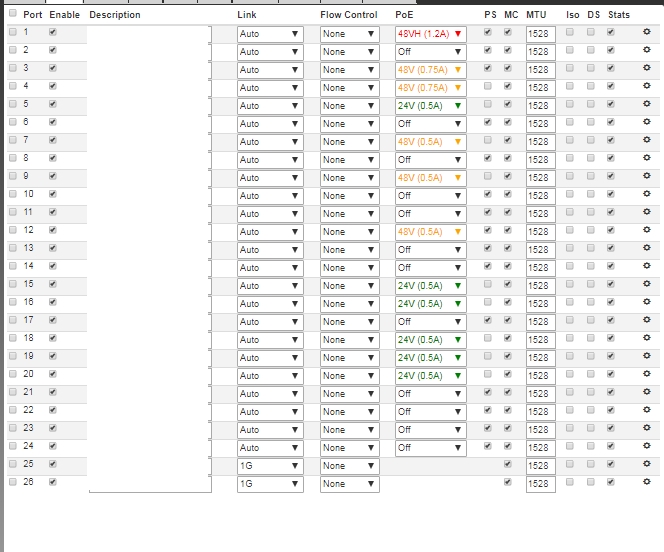
Task: Open port 24 settings gear
Action: click(646, 446)
